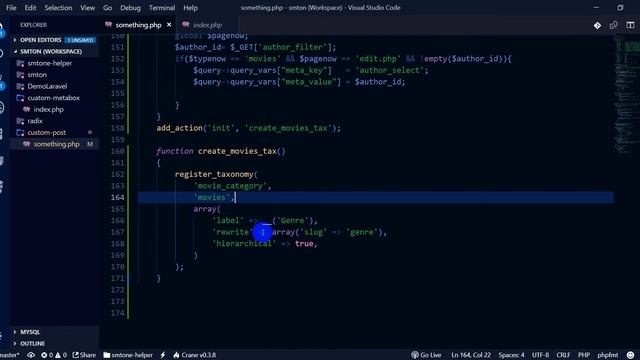Screen dimensions: 640x360
Task: Click the Ln 164, Col 22 indicator
Action: 471,355
